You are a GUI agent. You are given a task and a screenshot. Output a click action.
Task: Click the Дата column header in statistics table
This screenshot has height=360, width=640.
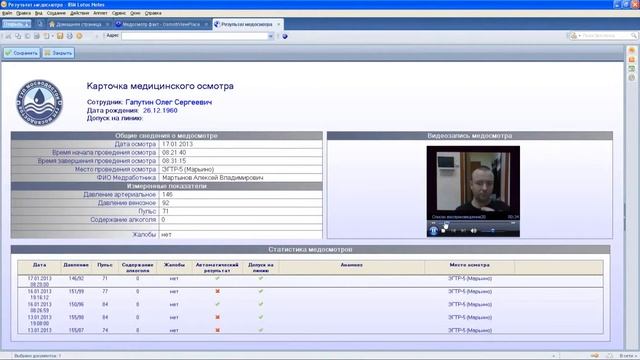[39, 265]
